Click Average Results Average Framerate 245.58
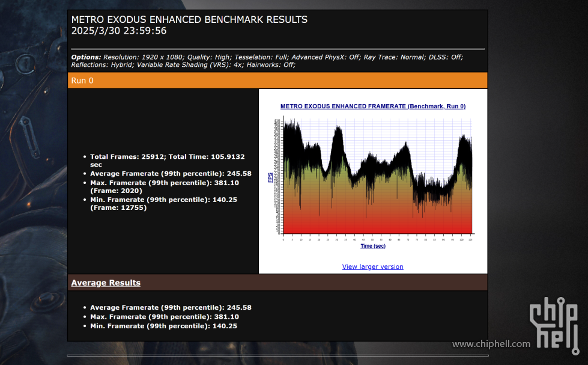The image size is (588, 365). (x=171, y=307)
